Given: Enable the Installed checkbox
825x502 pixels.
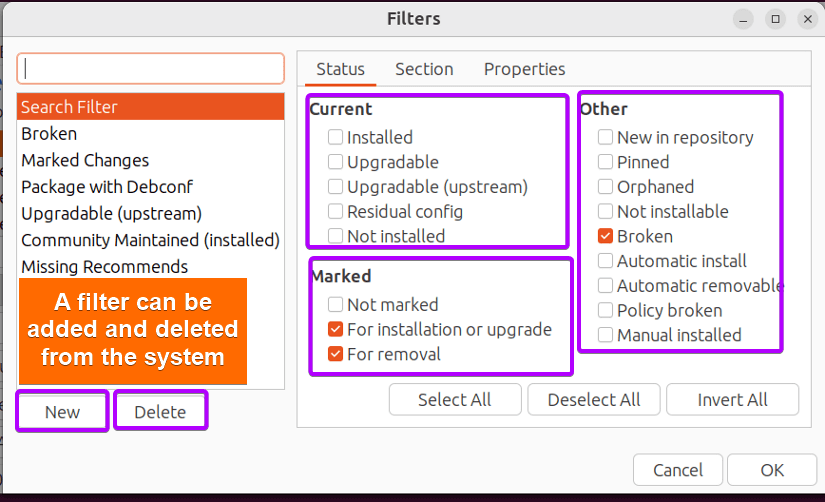Looking at the screenshot, I should 335,137.
